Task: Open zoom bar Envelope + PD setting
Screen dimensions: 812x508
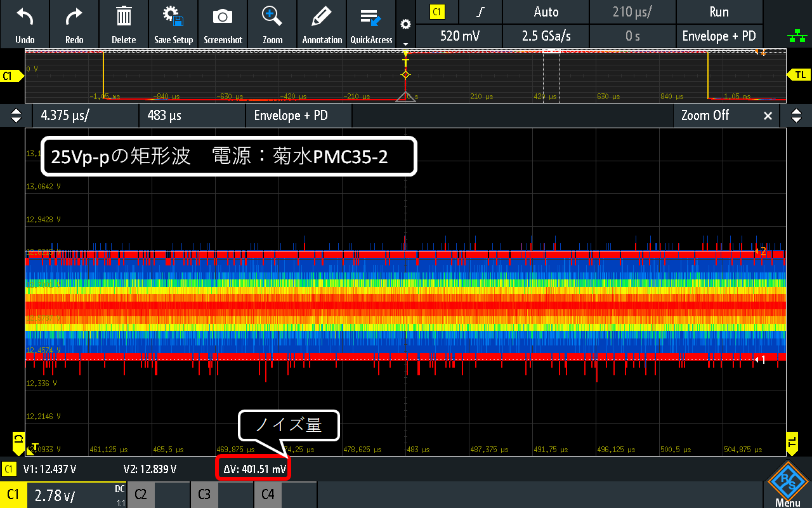Action: coord(299,116)
